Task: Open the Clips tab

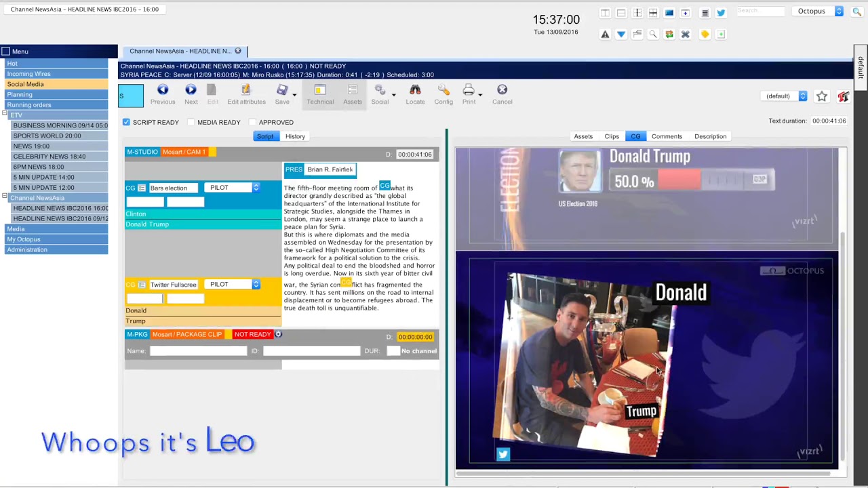Action: pos(612,136)
